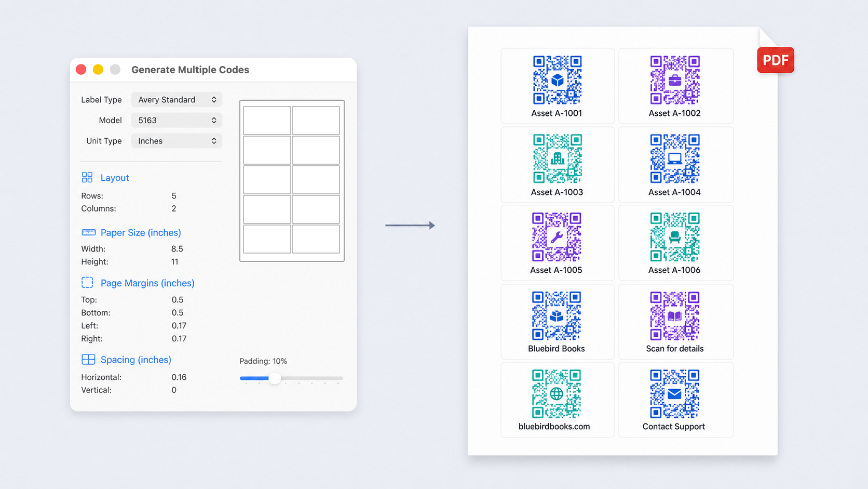
Task: Open the Unit Type Inches dropdown
Action: pyautogui.click(x=177, y=141)
